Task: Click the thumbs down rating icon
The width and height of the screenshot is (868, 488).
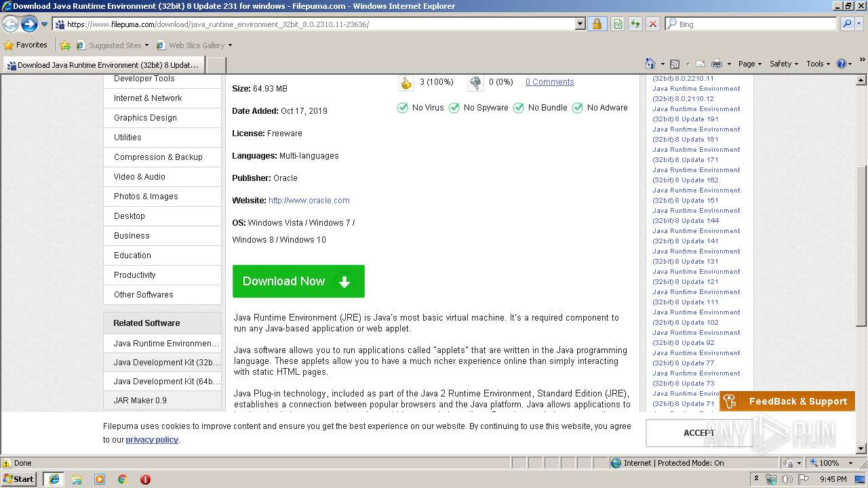Action: [475, 83]
